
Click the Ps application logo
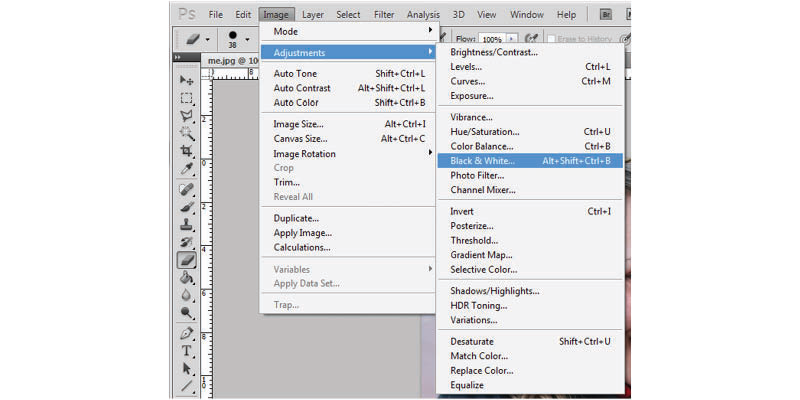click(x=187, y=14)
